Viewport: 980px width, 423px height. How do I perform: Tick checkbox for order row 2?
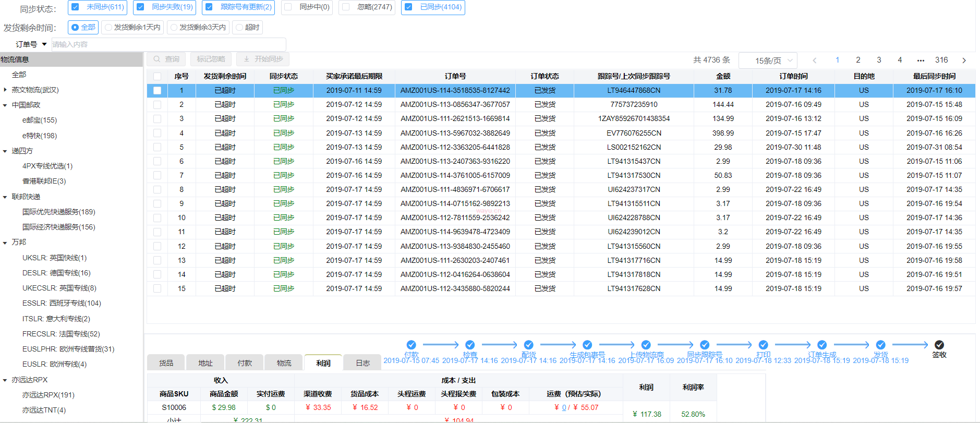(157, 104)
